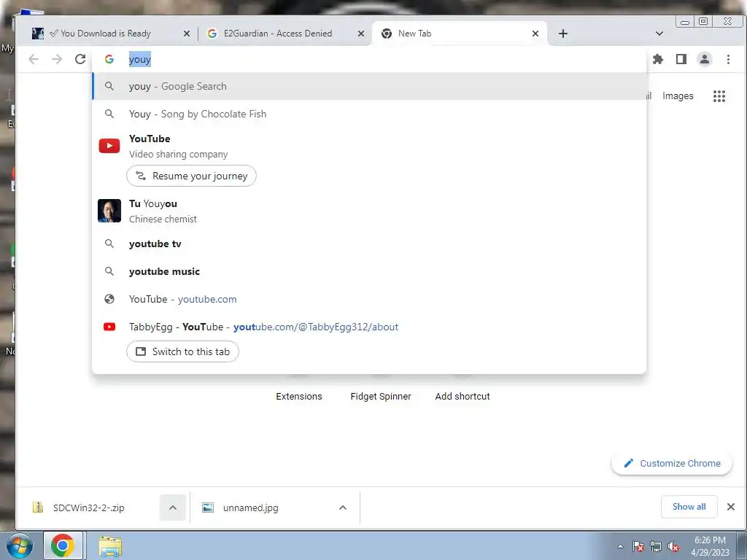Open the profile avatar icon
Screen dimensions: 747x560
tap(705, 59)
